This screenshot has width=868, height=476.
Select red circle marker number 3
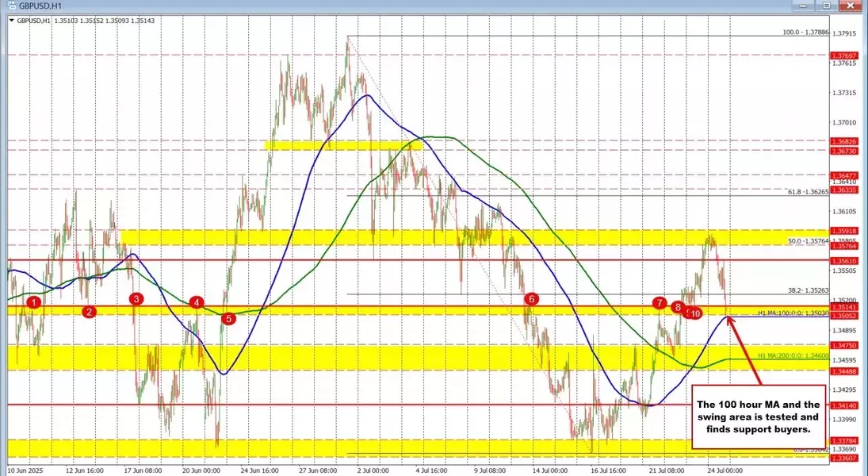(x=137, y=299)
